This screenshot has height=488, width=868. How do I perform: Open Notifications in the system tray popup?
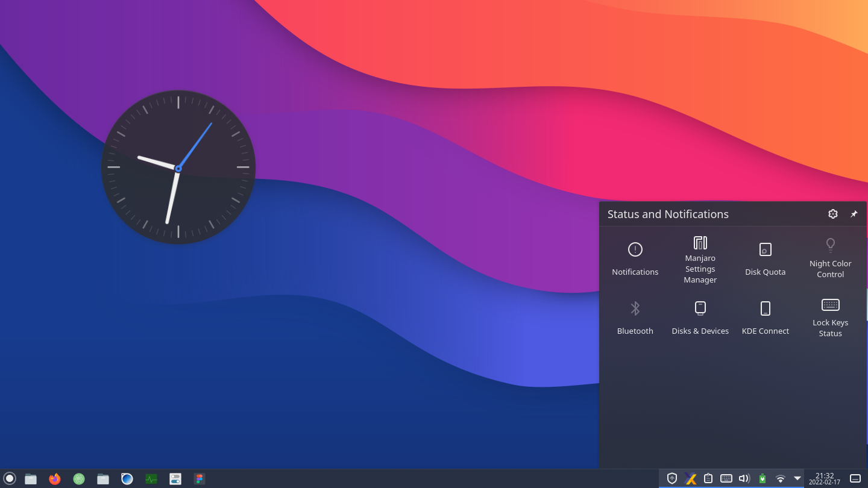click(635, 259)
